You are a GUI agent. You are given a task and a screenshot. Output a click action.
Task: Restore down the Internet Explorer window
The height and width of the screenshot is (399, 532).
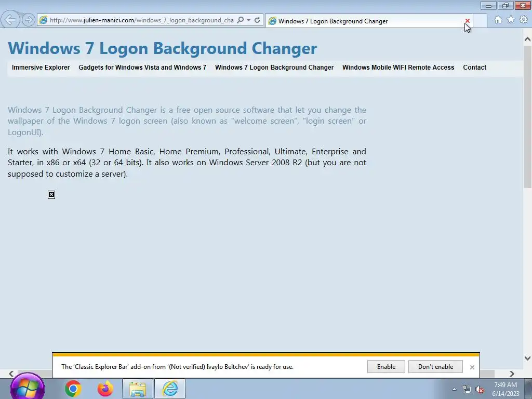pos(506,5)
